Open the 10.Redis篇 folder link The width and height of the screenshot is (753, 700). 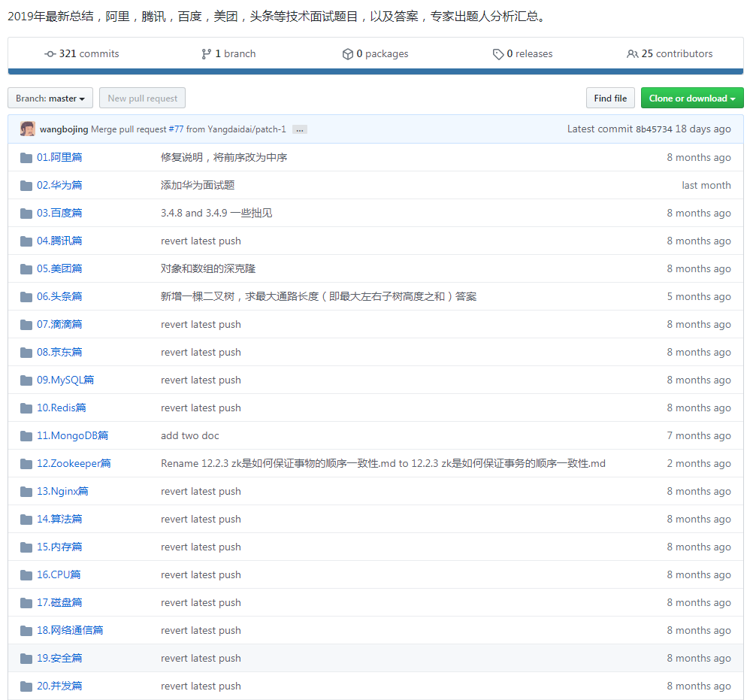tap(62, 408)
